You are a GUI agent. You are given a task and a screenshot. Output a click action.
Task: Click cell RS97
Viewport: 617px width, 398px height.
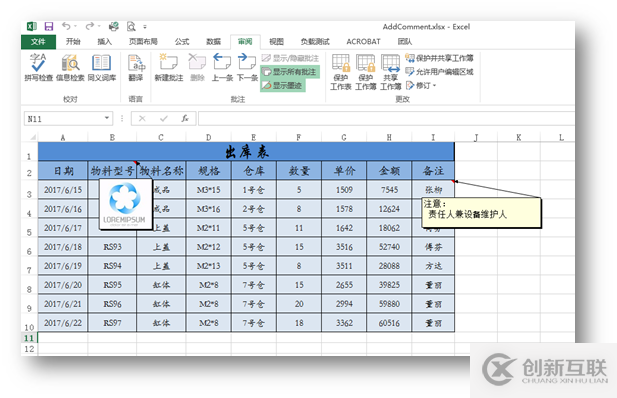click(112, 323)
